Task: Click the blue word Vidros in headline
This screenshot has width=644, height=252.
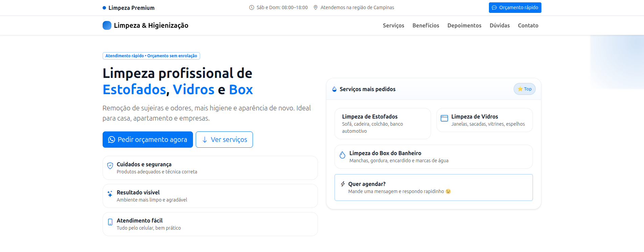Action: [194, 89]
